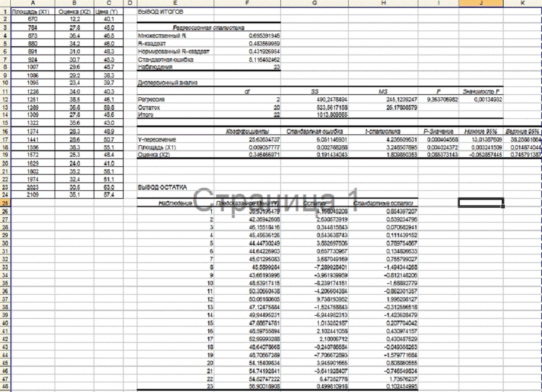542x392 pixels.
Task: Select row 1 header
Action: (x=5, y=11)
